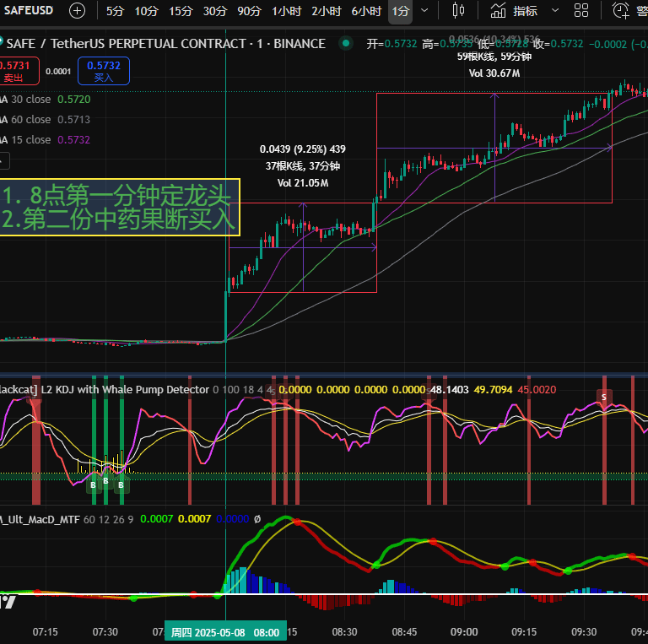The image size is (648, 644).
Task: Create an alert with the clock icon
Action: tap(621, 11)
